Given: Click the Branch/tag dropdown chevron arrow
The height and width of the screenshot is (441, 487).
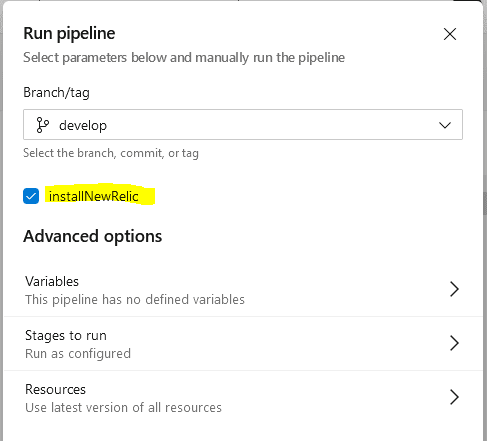Looking at the screenshot, I should (x=445, y=125).
